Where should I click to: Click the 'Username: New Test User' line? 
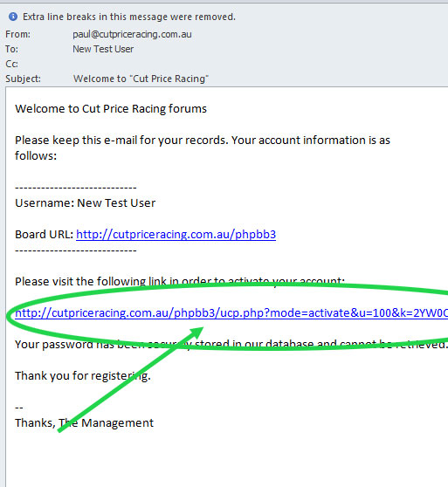85,203
